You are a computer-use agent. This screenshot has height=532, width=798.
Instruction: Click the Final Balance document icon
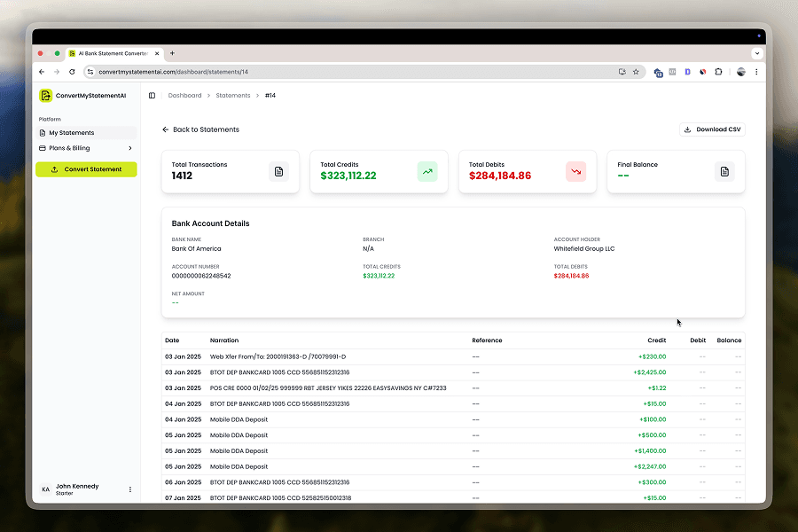tap(724, 171)
